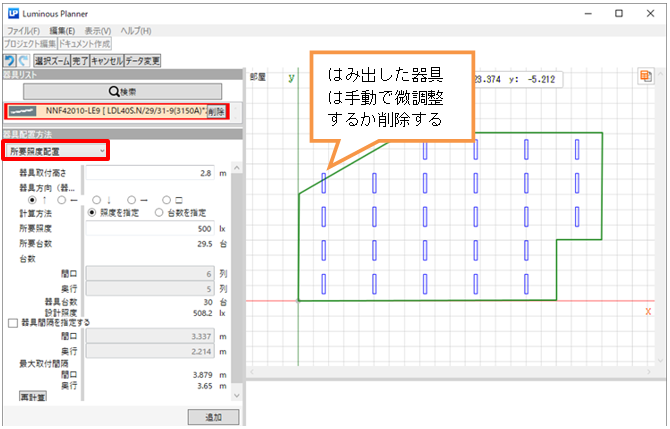
Task: Click the redo arrow icon
Action: point(24,61)
